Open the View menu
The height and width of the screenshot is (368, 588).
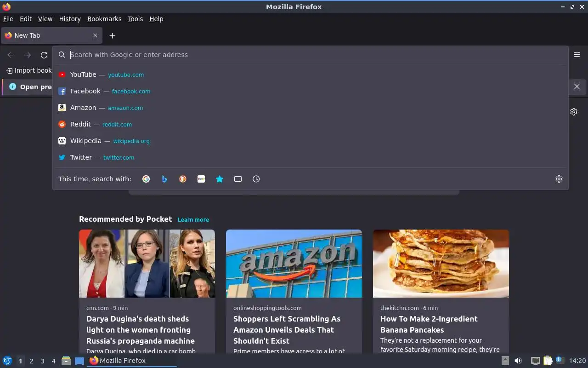click(x=45, y=19)
